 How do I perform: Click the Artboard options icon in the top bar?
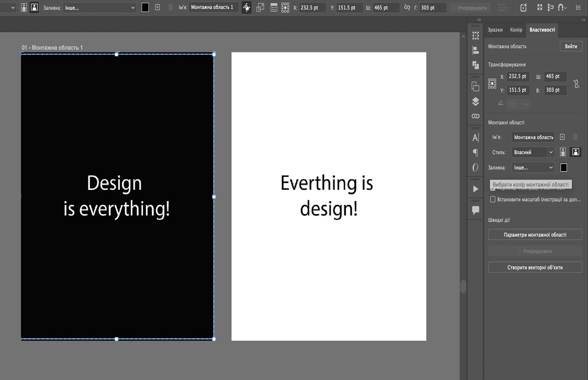click(x=274, y=8)
